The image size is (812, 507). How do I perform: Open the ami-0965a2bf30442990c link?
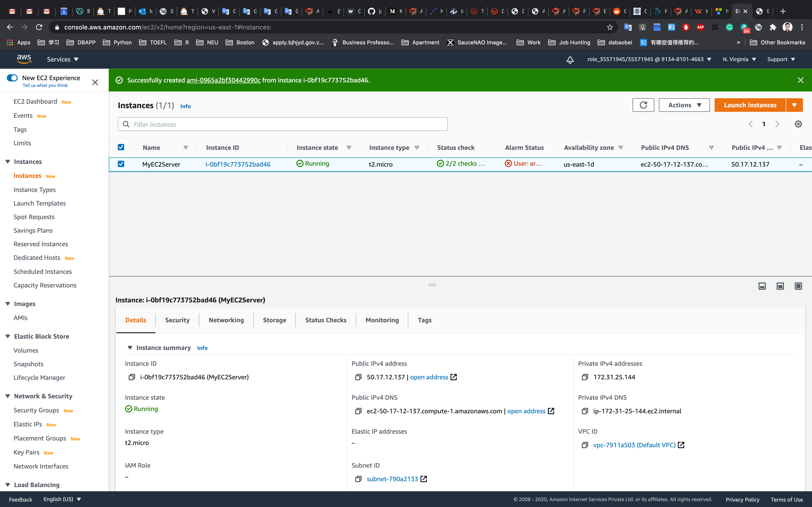[x=223, y=80]
